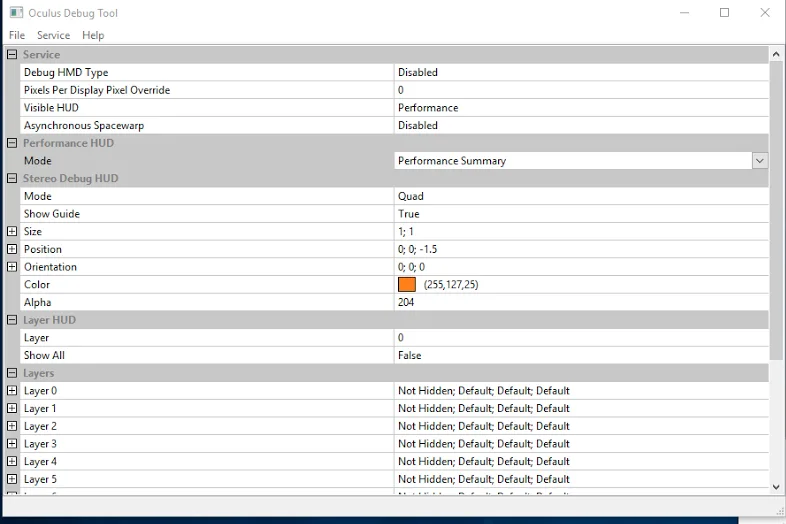This screenshot has width=786, height=524.
Task: Expand the Size property
Action: 12,232
